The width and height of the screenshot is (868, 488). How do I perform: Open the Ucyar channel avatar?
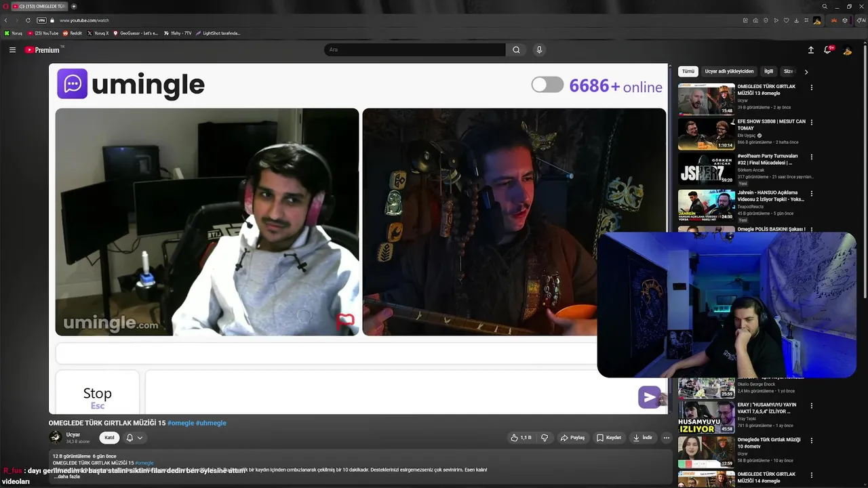pyautogui.click(x=56, y=438)
